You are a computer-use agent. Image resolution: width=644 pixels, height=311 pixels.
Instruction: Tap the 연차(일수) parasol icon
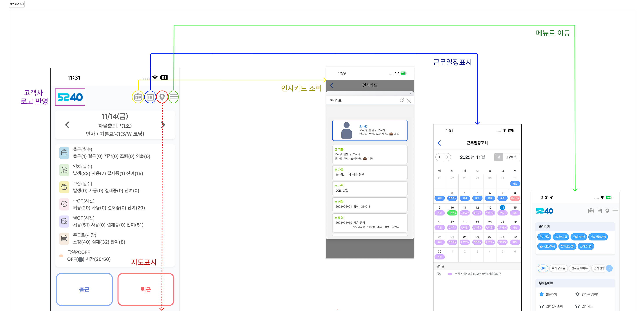(x=64, y=170)
